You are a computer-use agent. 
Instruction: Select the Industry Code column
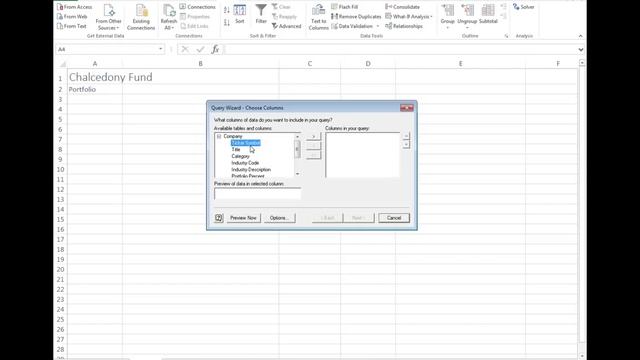coord(245,163)
